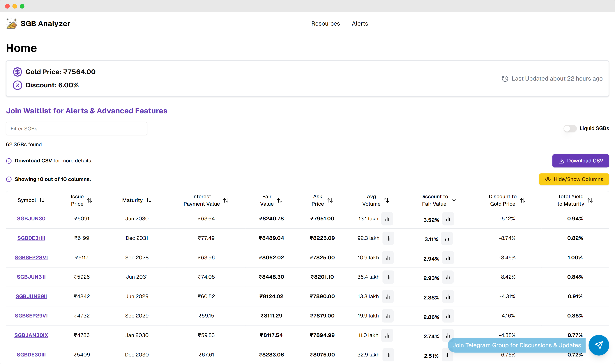The width and height of the screenshot is (615, 364).
Task: Open the Resources nav item
Action: point(326,24)
